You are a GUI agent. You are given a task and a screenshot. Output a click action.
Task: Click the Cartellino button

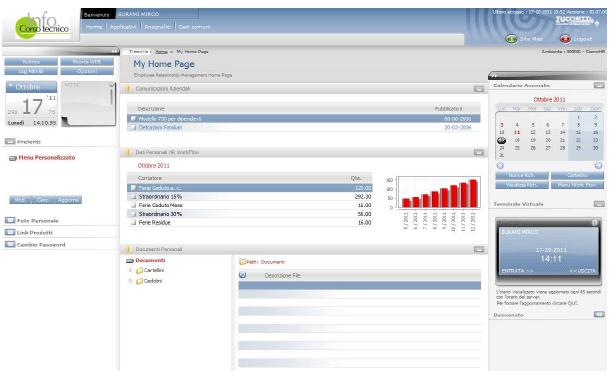[x=577, y=175]
